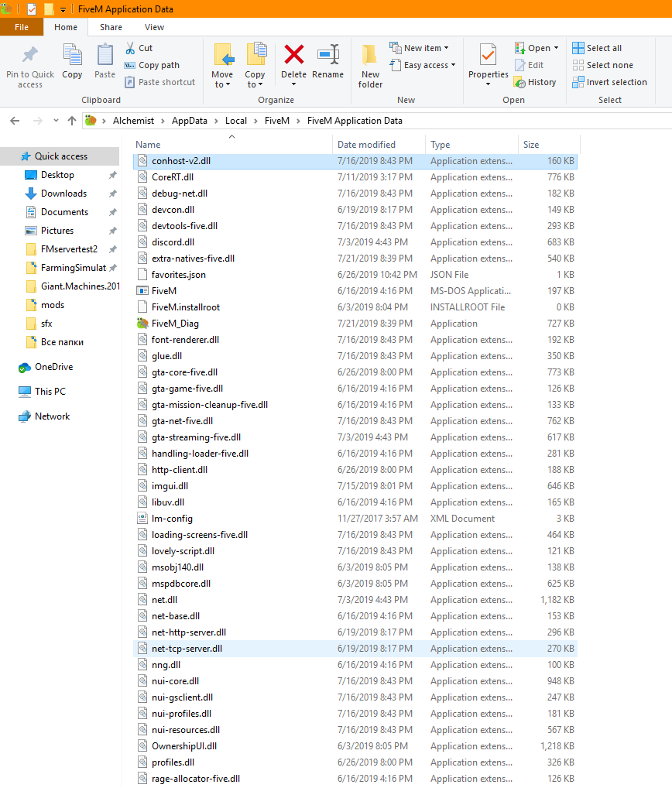Click the Paste shortcut button
Image resolution: width=672 pixels, height=788 pixels.
point(159,82)
